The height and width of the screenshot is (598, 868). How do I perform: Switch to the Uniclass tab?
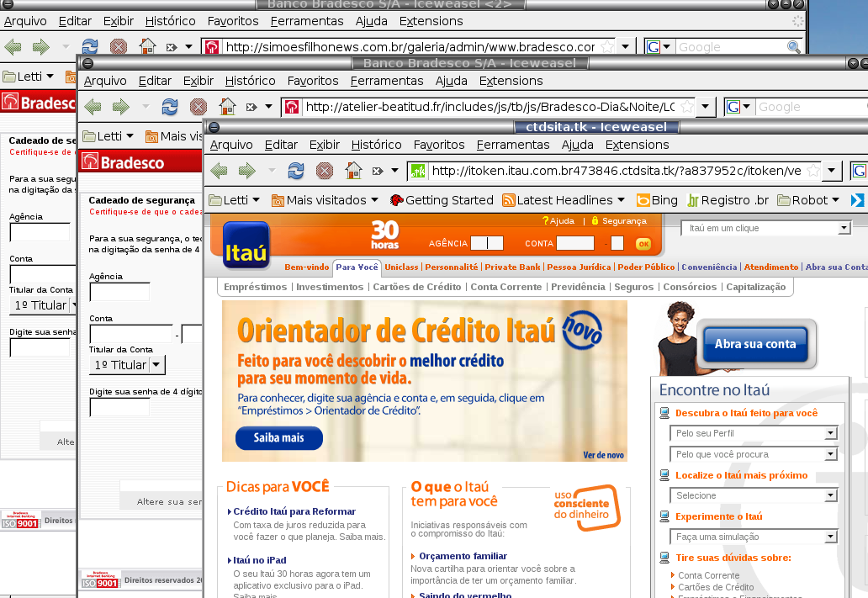(x=401, y=267)
